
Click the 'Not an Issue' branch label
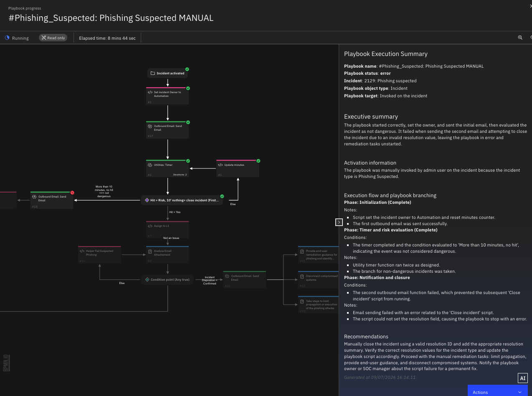171,238
